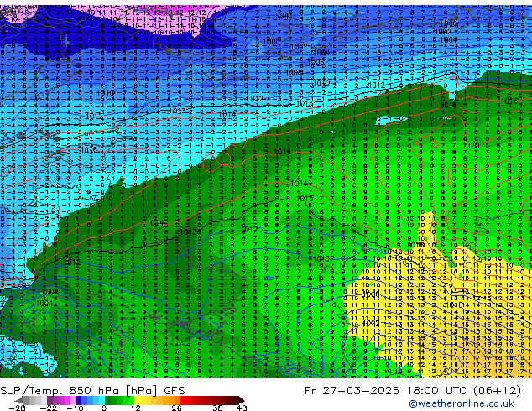The width and height of the screenshot is (532, 411).
Task: Click the forecast date 'Fr 27-03-2026'
Action: coord(352,390)
